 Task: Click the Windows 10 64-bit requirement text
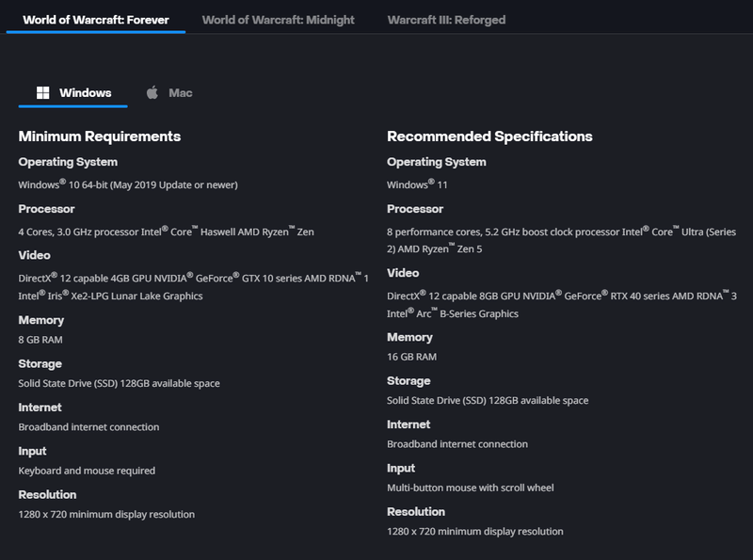point(128,184)
